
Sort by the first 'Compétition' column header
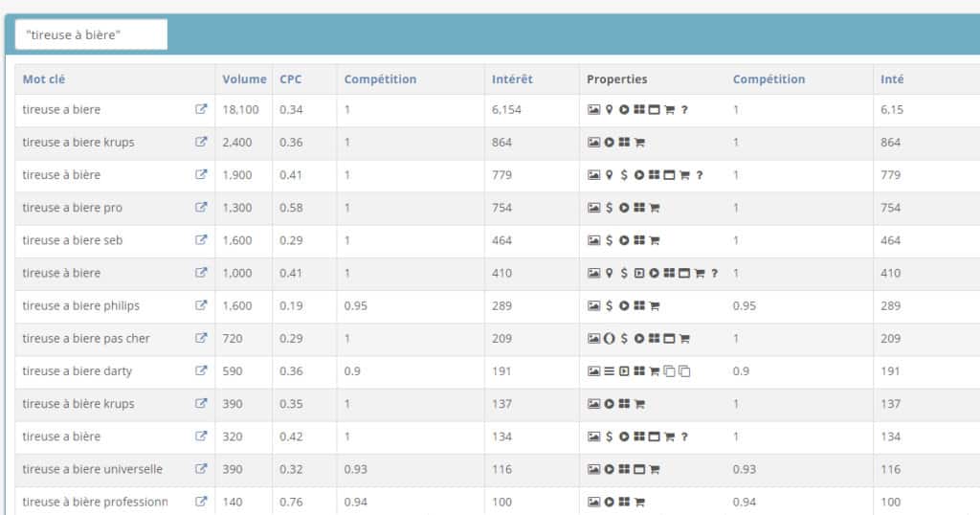(x=380, y=78)
